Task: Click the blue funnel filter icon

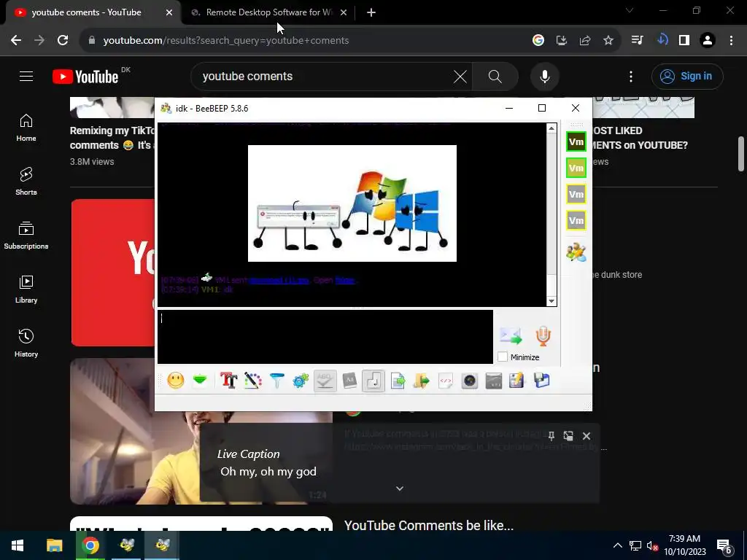Action: (x=276, y=381)
